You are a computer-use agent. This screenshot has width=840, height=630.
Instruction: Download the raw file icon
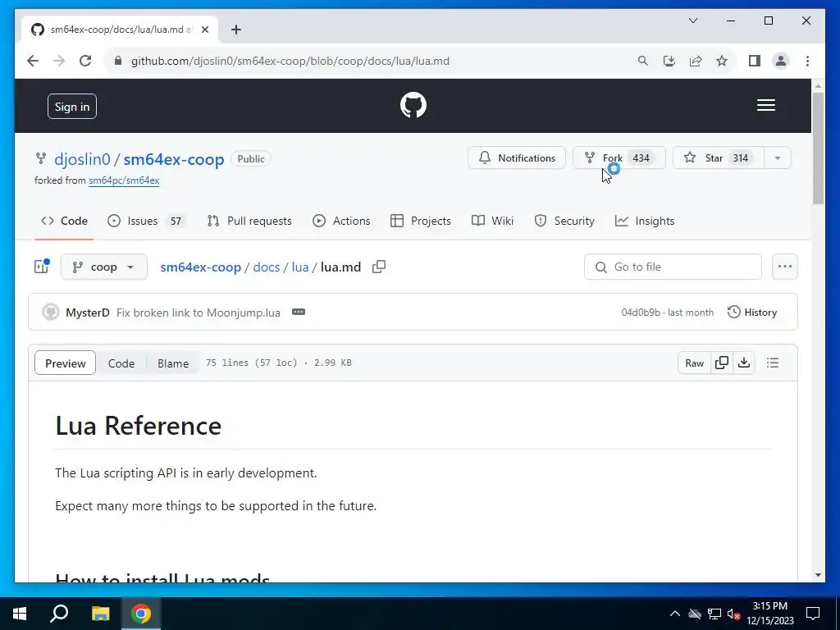click(743, 363)
